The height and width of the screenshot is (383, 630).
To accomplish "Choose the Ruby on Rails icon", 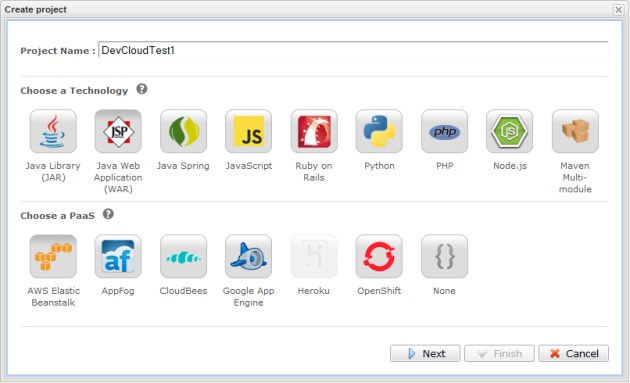I will pyautogui.click(x=314, y=131).
